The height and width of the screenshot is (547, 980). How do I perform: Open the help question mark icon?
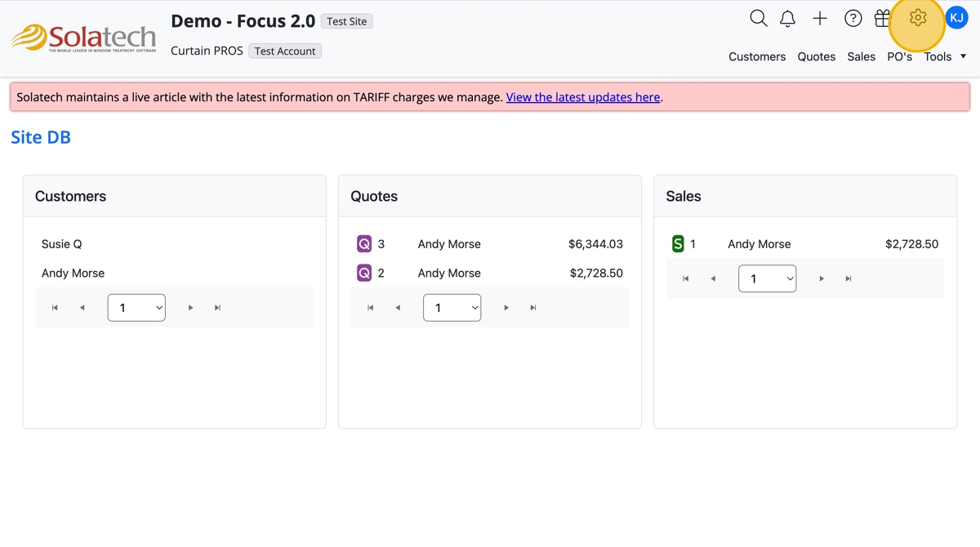tap(853, 18)
